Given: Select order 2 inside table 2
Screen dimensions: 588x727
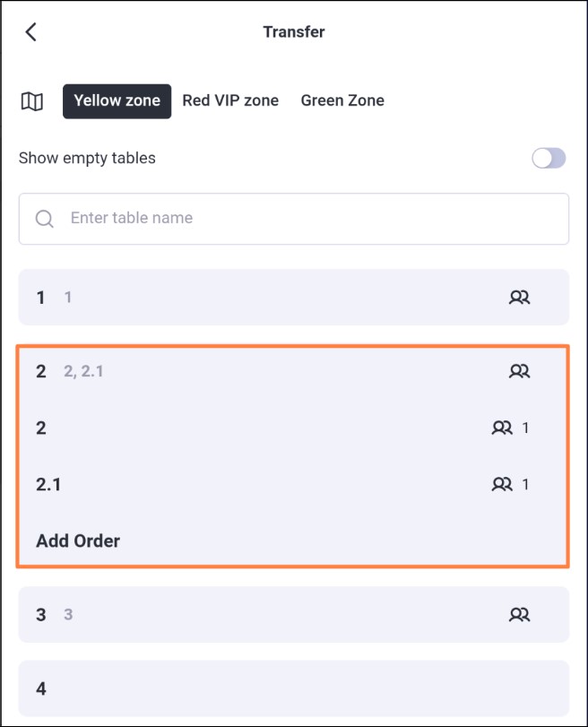Looking at the screenshot, I should pos(293,428).
